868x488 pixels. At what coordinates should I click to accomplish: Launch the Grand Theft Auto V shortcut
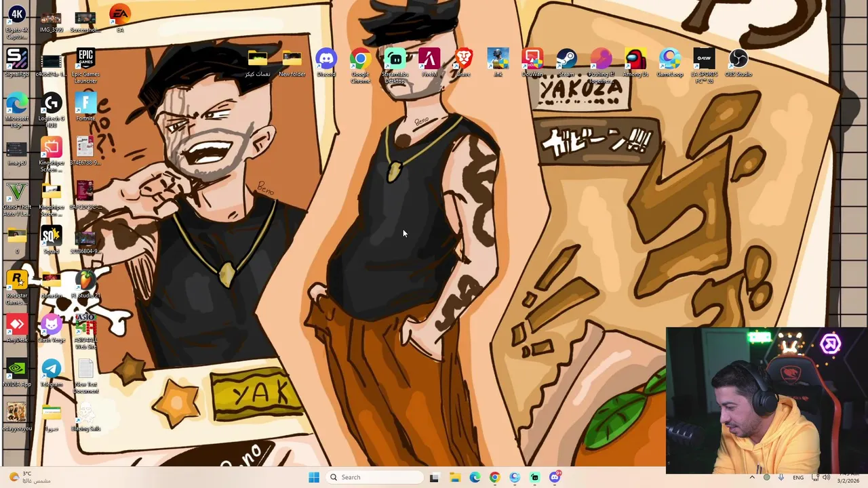[x=17, y=199]
